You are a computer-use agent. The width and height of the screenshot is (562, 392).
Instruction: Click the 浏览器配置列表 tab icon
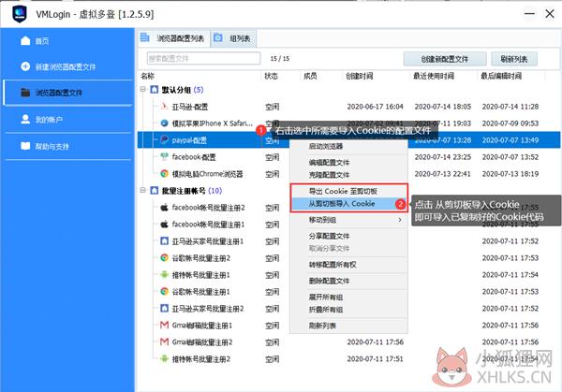(145, 37)
